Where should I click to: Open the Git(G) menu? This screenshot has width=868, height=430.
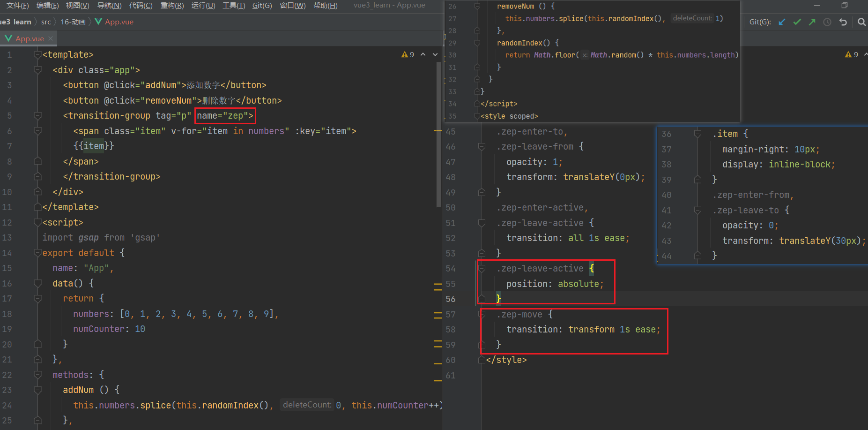point(262,5)
